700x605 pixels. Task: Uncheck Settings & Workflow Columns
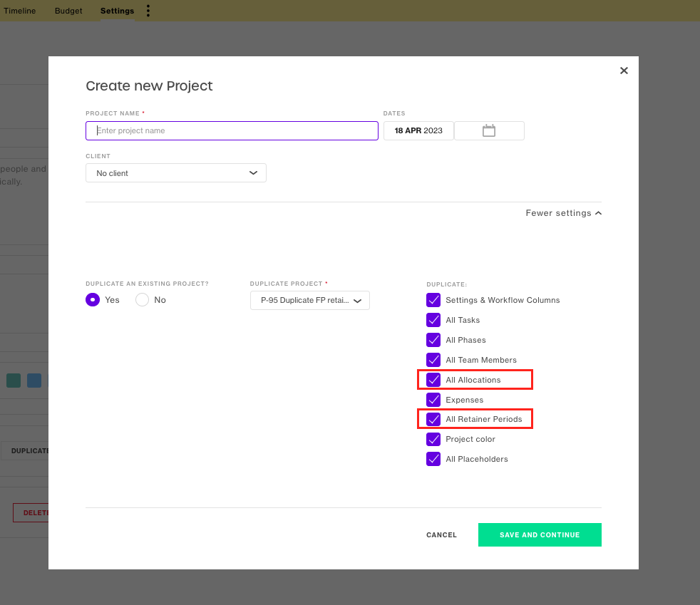(433, 300)
